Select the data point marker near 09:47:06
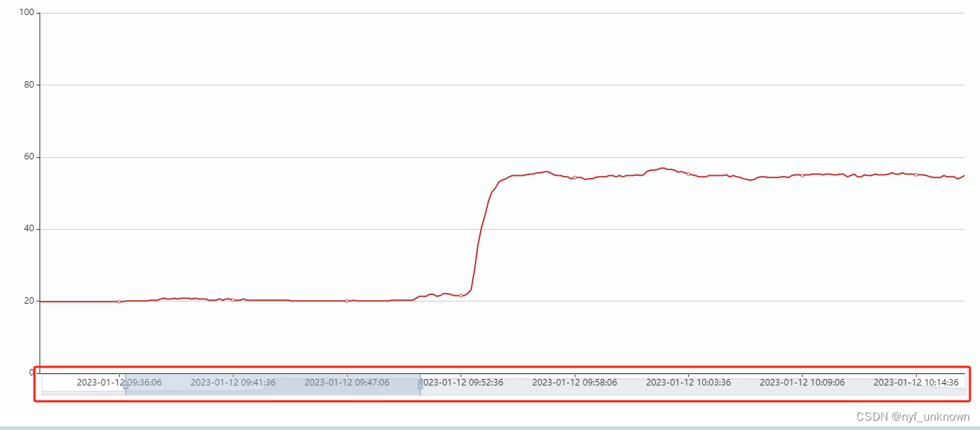The image size is (980, 430). 346,302
